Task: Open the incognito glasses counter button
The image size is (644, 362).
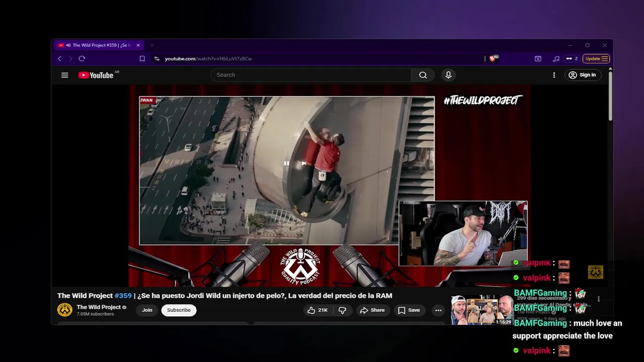Action: tap(572, 59)
